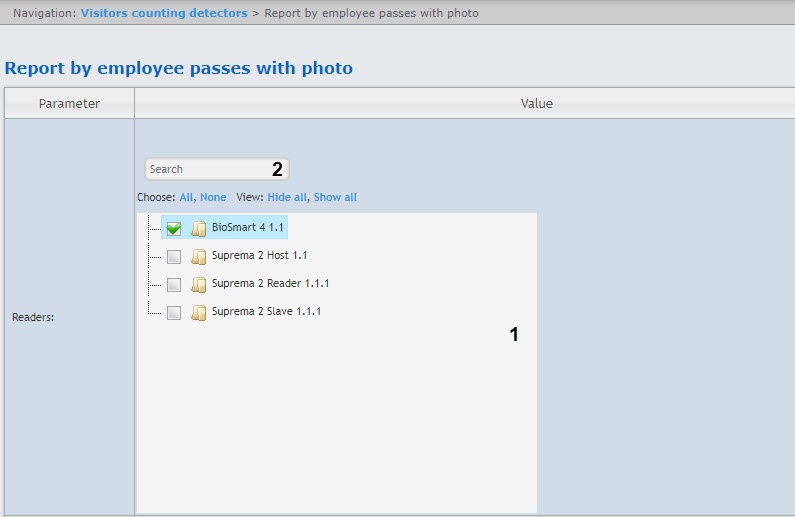The image size is (795, 517).
Task: Select Suprema 2 Slave 1.1.1 label
Action: pos(266,312)
